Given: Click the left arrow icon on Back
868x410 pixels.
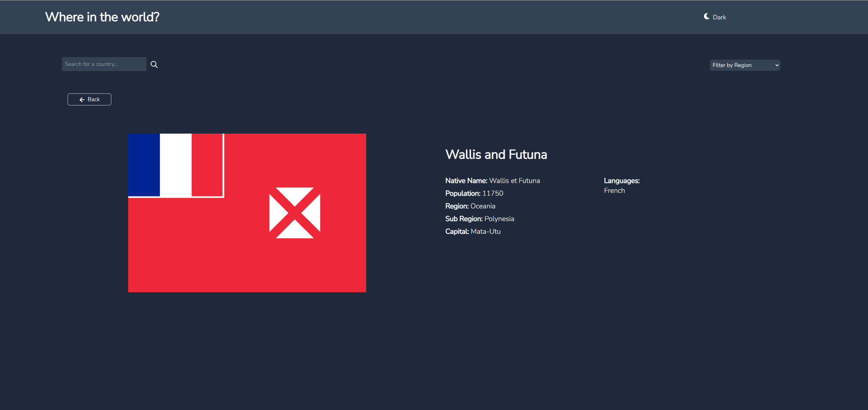Looking at the screenshot, I should [82, 100].
